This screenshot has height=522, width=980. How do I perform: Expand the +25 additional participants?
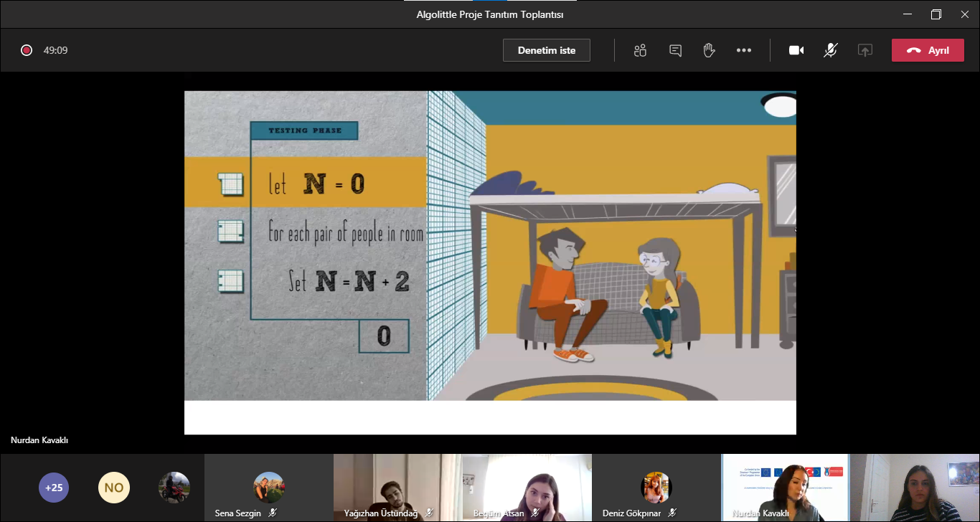coord(54,488)
